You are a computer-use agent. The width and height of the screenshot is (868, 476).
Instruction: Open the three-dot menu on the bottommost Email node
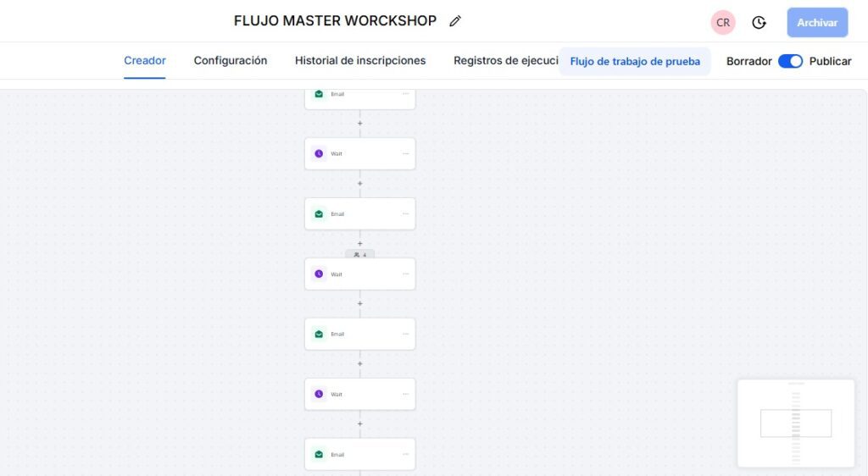(x=406, y=455)
